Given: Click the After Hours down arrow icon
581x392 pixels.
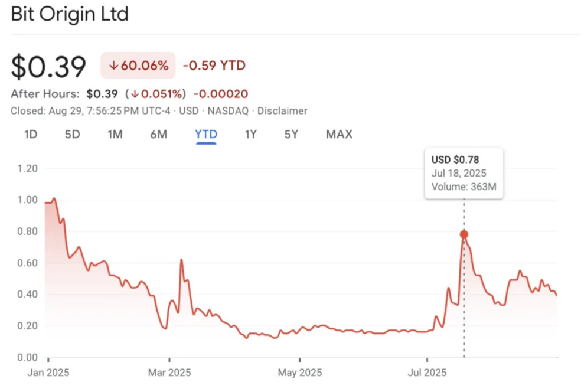Looking at the screenshot, I should coord(135,94).
